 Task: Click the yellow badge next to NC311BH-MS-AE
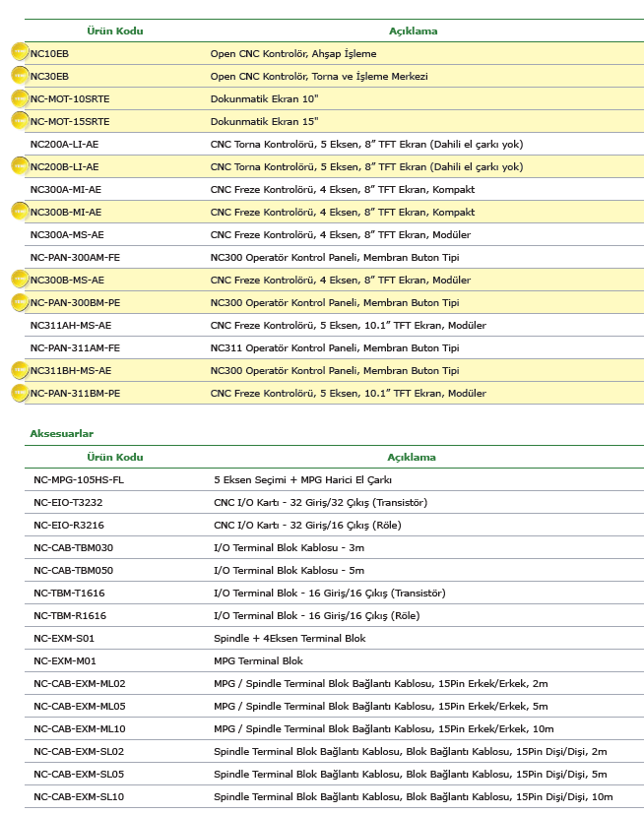click(x=20, y=369)
